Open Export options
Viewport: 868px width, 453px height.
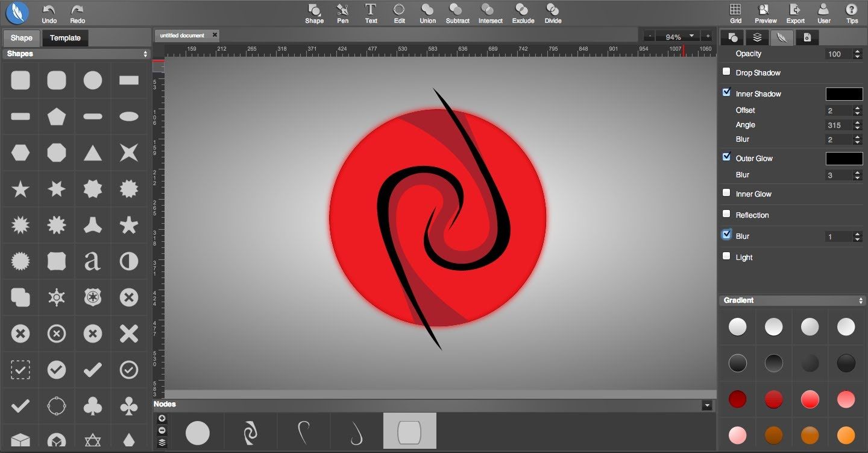coord(795,12)
